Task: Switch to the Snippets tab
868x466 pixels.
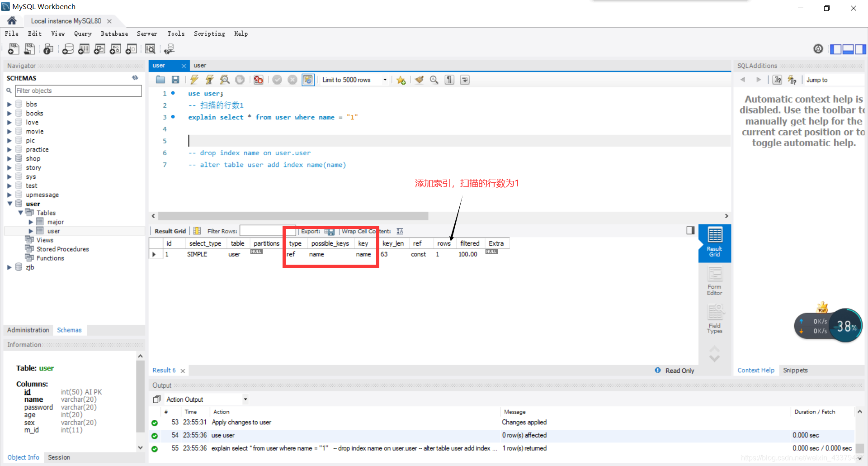Action: click(795, 371)
